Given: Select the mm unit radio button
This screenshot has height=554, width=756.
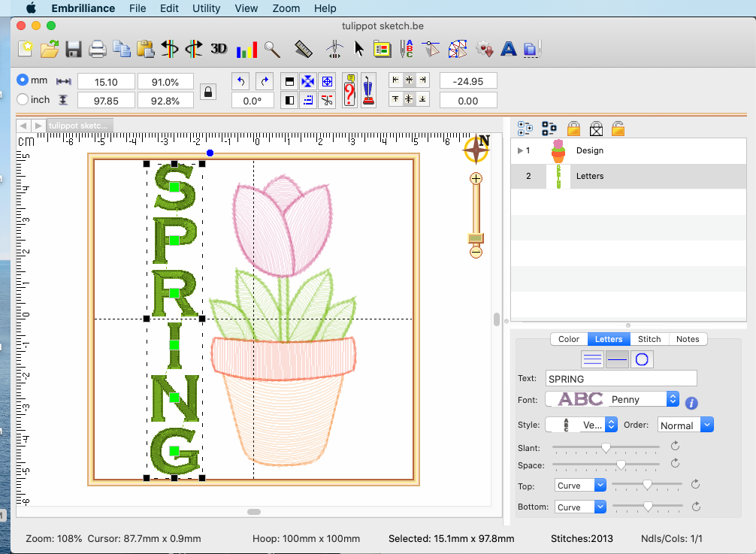Looking at the screenshot, I should [23, 80].
